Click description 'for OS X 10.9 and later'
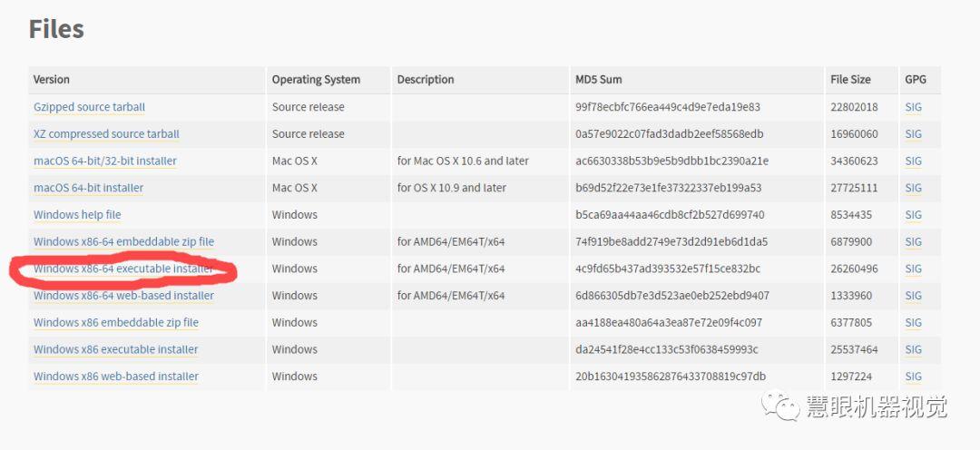980x450 pixels. (451, 188)
